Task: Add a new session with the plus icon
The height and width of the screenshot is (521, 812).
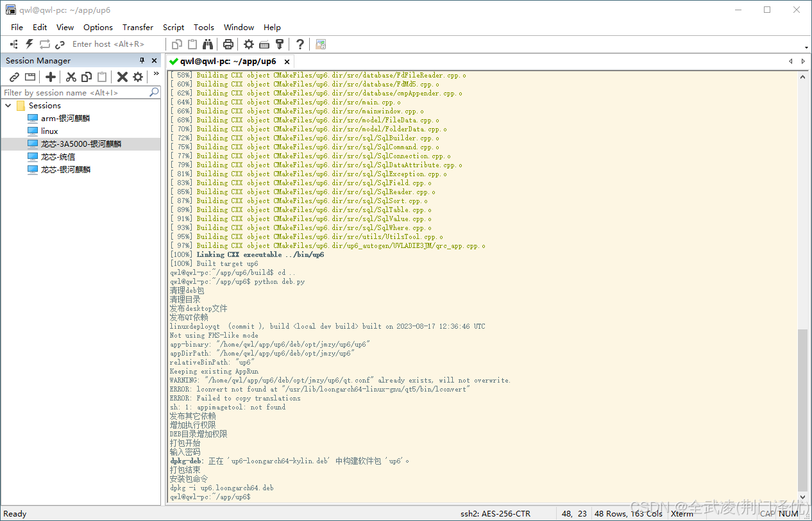Action: point(51,77)
